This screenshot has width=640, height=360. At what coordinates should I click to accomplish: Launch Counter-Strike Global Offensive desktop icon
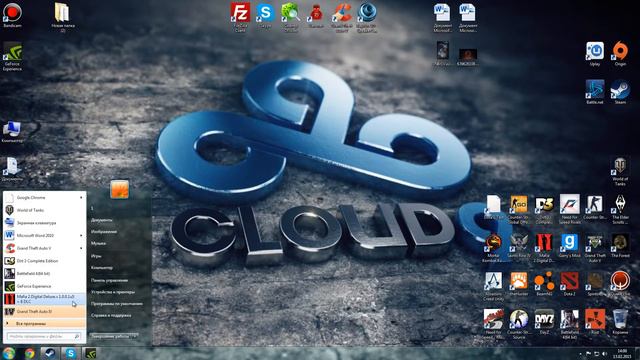tap(519, 209)
